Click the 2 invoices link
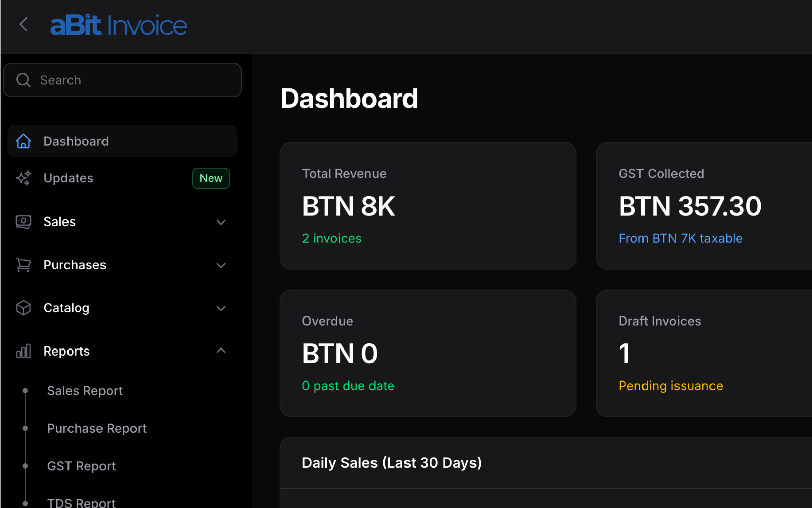Screen dimensions: 812x508 pyautogui.click(x=332, y=238)
